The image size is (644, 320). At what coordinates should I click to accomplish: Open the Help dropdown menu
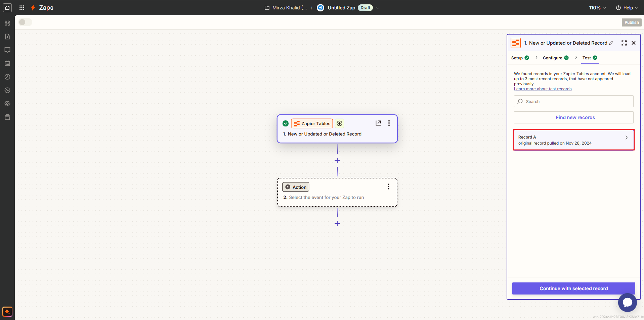627,8
